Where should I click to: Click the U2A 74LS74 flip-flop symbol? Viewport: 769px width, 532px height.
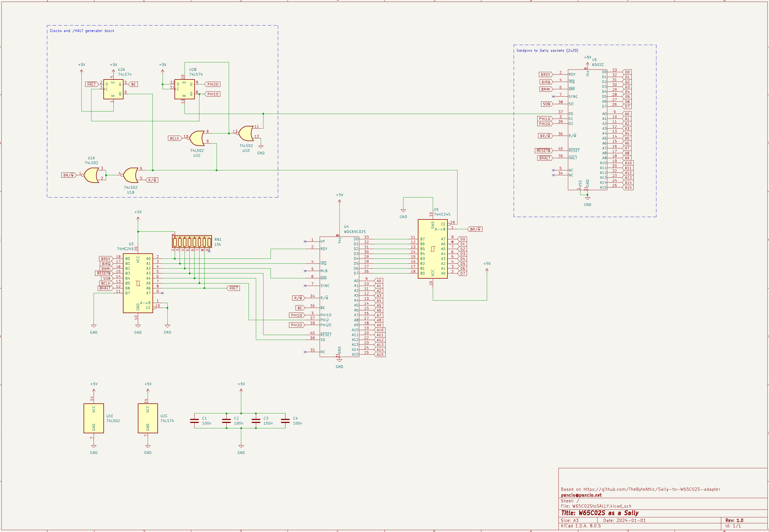113,89
